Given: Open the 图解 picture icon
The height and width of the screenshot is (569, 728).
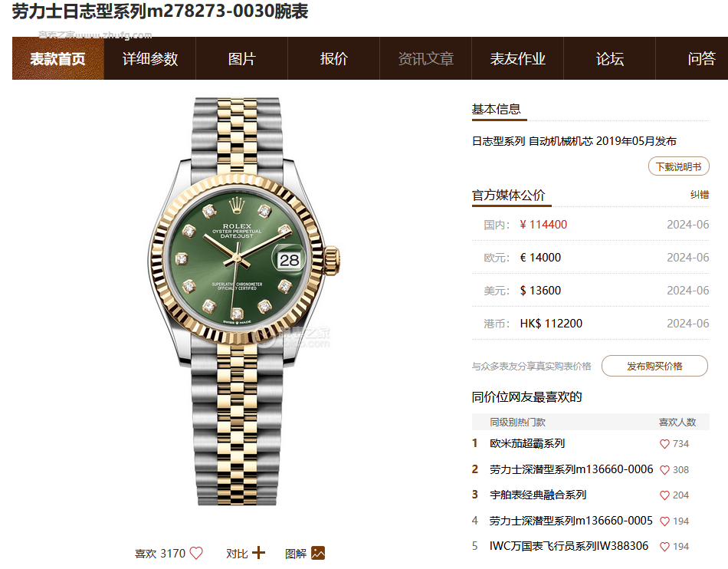Looking at the screenshot, I should 318,553.
